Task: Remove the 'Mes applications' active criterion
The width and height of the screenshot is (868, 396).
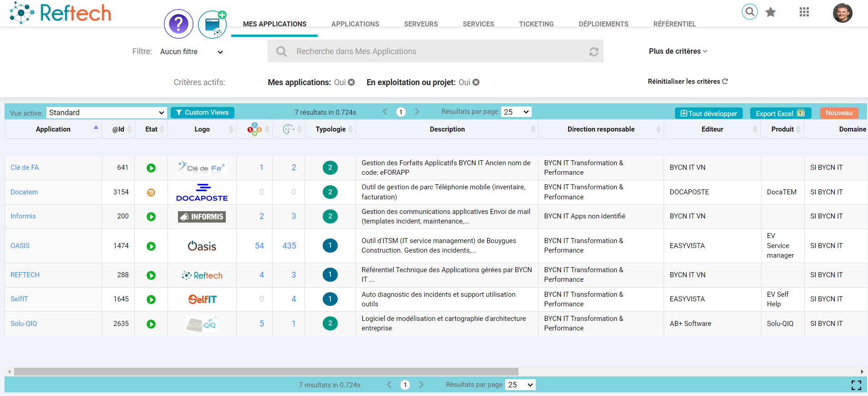Action: (x=351, y=82)
